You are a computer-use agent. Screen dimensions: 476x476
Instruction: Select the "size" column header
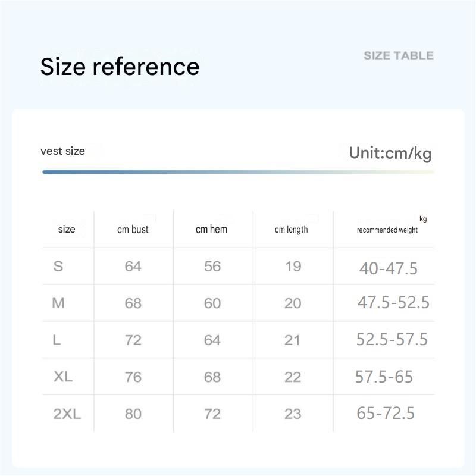(67, 229)
